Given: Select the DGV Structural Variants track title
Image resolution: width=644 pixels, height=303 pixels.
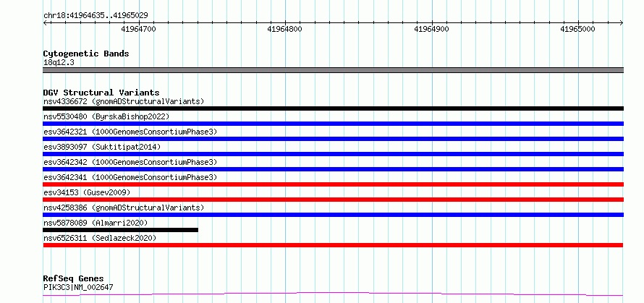Looking at the screenshot, I should 101,93.
